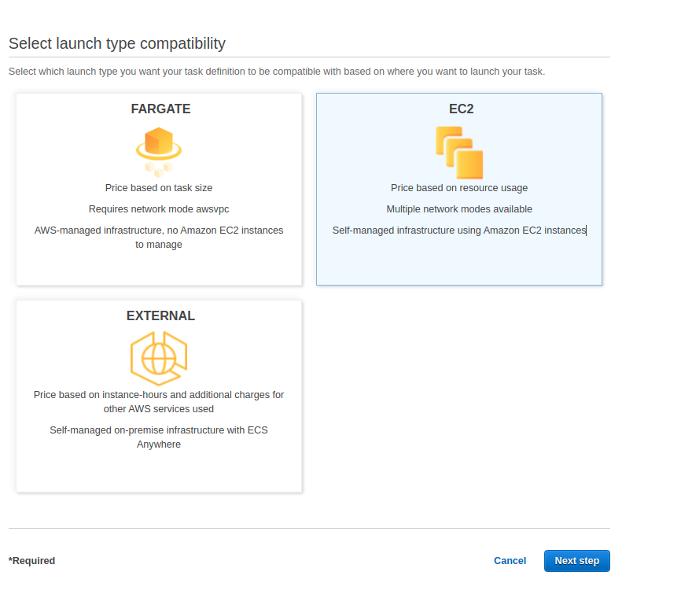Click the instance-hours pricing description
Image resolution: width=692 pixels, height=616 pixels.
[x=159, y=402]
